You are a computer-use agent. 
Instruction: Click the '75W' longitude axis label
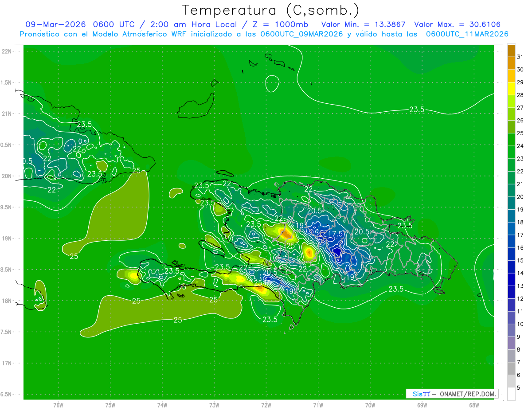[x=110, y=405]
